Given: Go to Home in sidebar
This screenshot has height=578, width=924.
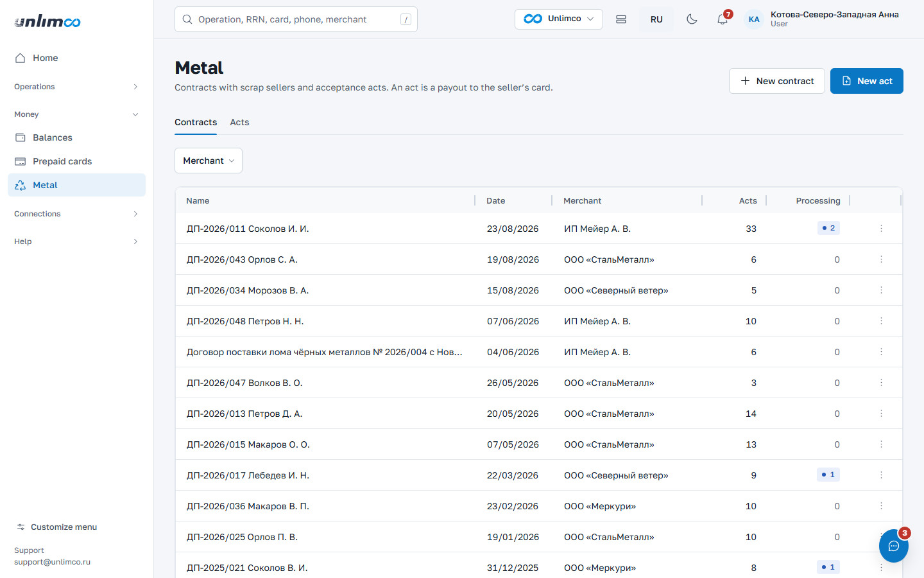Looking at the screenshot, I should tap(76, 58).
